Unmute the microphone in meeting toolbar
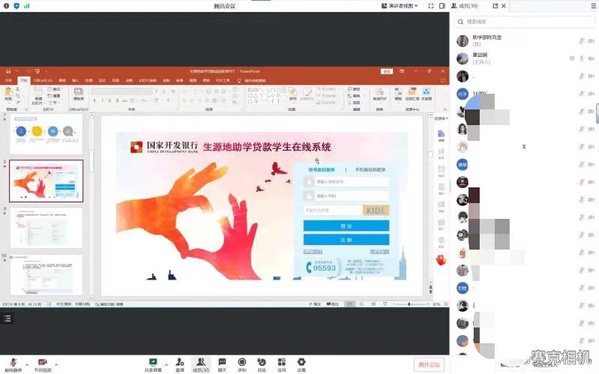This screenshot has height=374, width=599. (13, 364)
